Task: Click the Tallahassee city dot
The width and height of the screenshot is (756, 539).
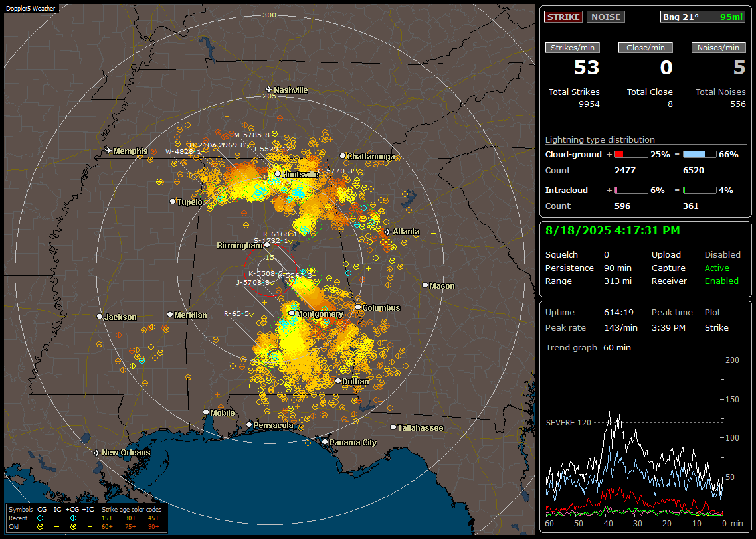Action: click(393, 427)
